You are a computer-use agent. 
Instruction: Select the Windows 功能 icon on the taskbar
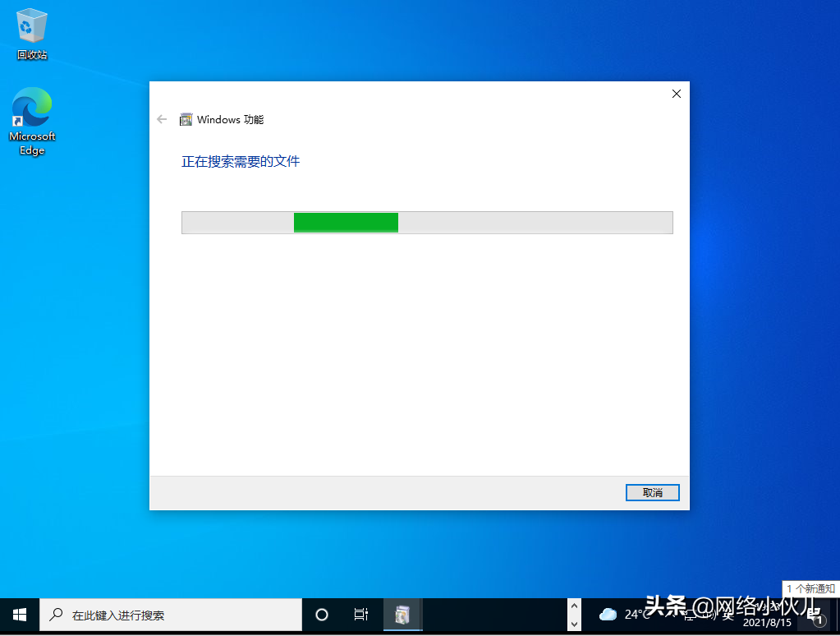click(x=402, y=614)
